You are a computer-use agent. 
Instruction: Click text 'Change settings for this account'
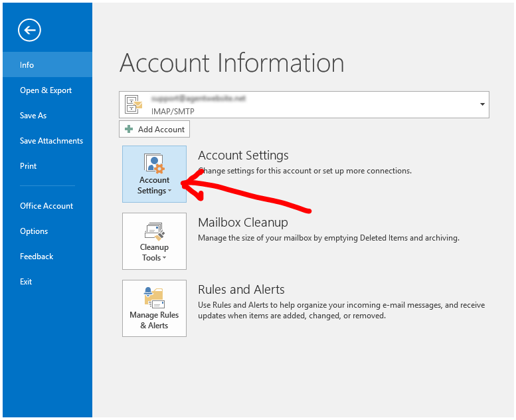(255, 171)
